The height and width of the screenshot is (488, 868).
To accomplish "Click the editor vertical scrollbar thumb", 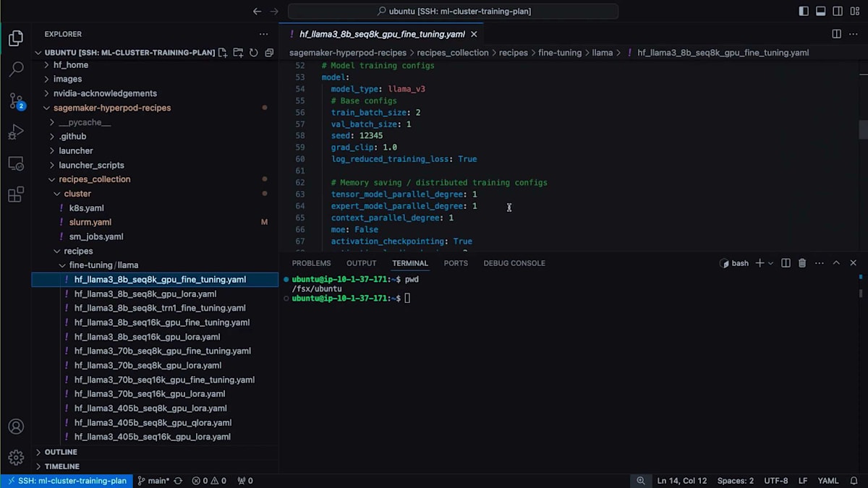I will click(863, 129).
